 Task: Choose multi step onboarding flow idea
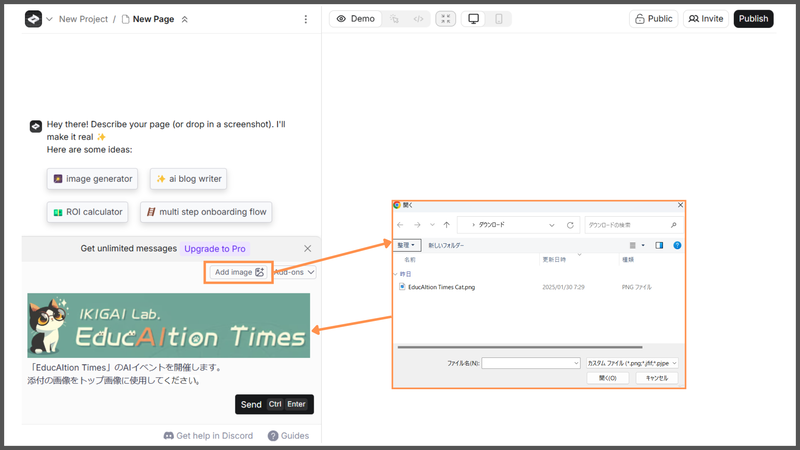click(x=206, y=212)
